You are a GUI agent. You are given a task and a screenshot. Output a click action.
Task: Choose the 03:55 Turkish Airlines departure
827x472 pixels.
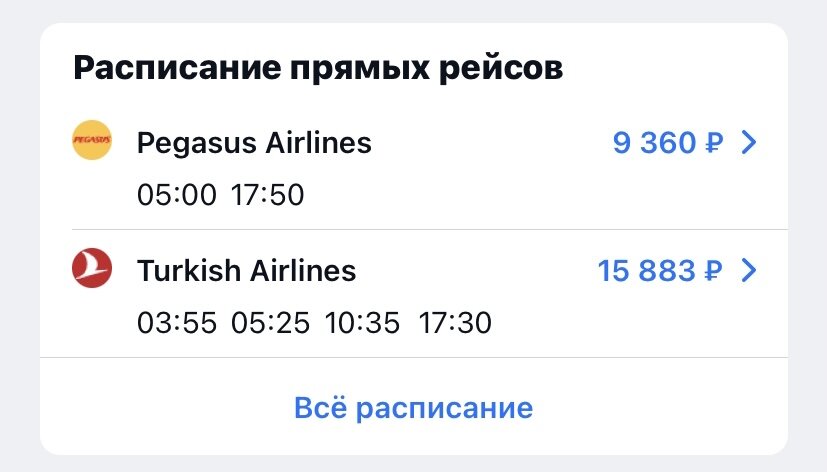coord(177,323)
